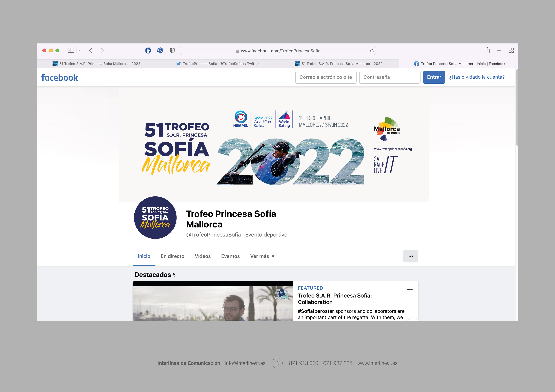Toggle the Safari sidebar button
Image resolution: width=555 pixels, height=392 pixels.
71,50
